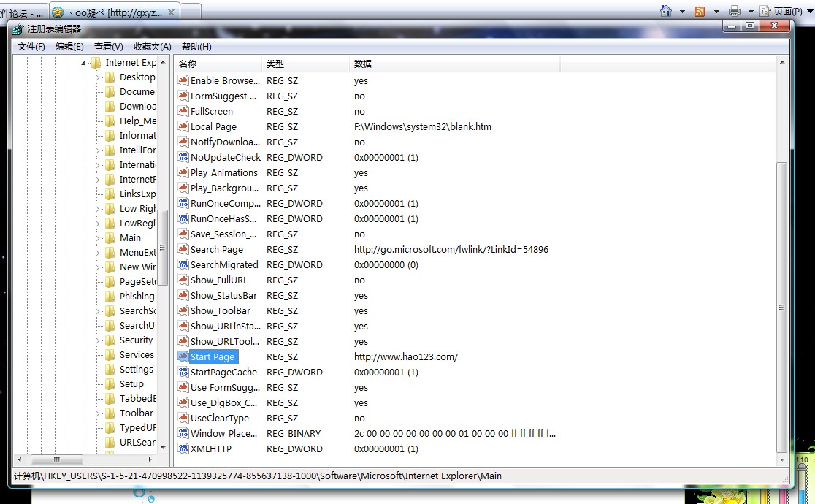Click the browser RSS feed icon

click(x=700, y=12)
